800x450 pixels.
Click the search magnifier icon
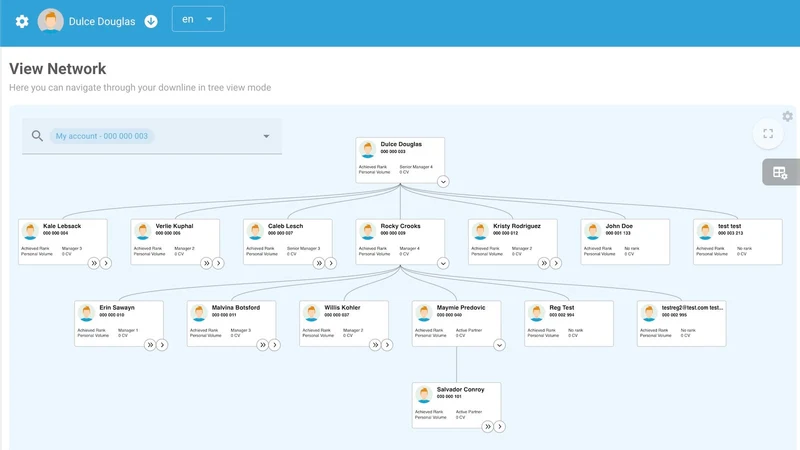[x=37, y=136]
